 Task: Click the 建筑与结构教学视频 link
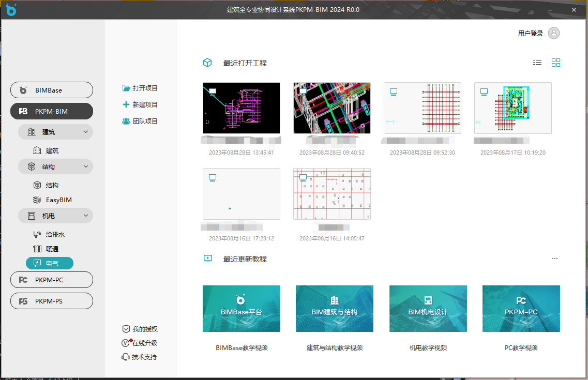335,348
